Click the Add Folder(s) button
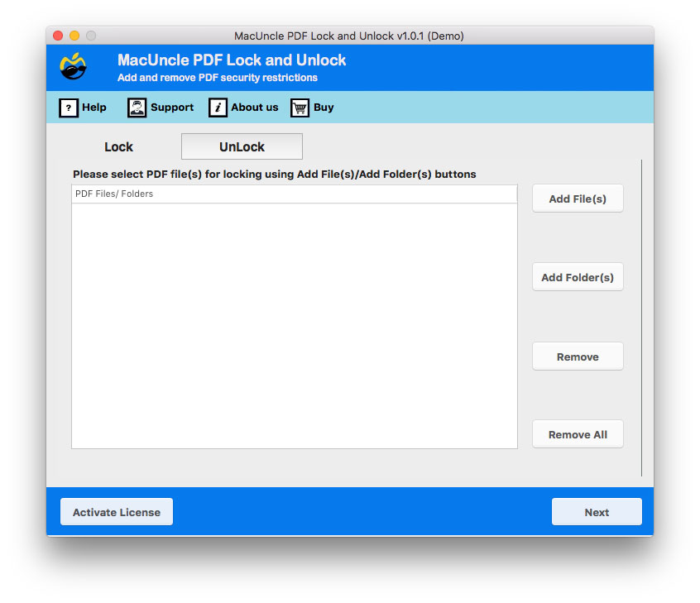This screenshot has width=700, height=603. 578,276
